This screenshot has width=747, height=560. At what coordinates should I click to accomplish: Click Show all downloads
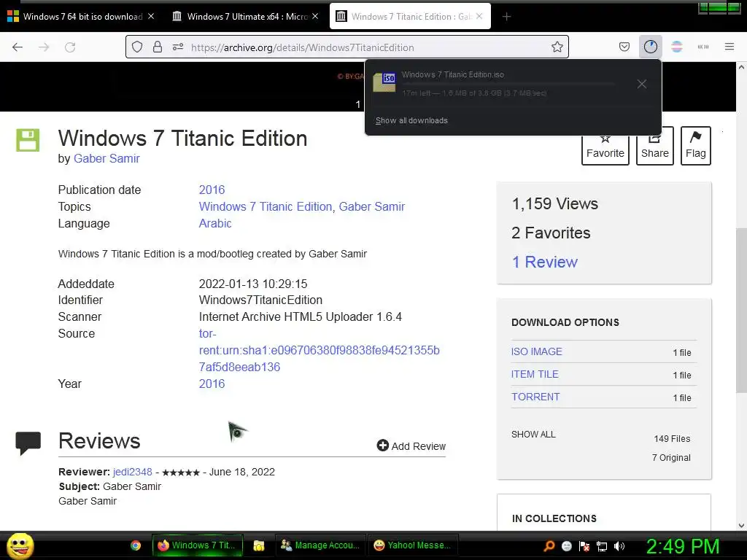[x=411, y=120]
